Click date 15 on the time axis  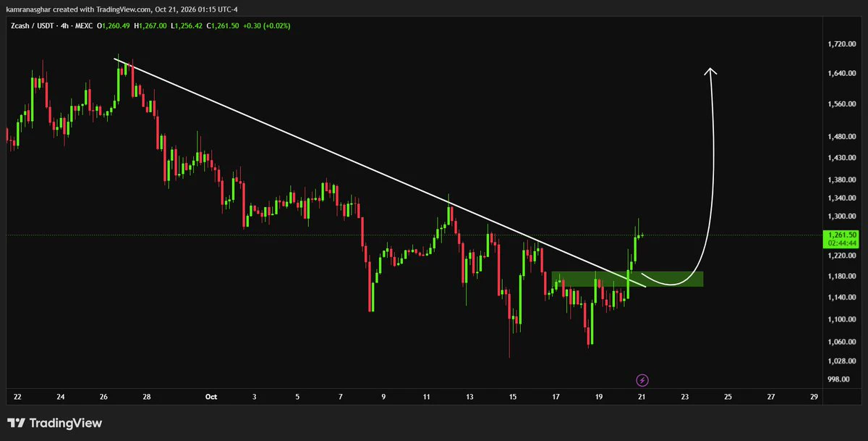point(513,397)
